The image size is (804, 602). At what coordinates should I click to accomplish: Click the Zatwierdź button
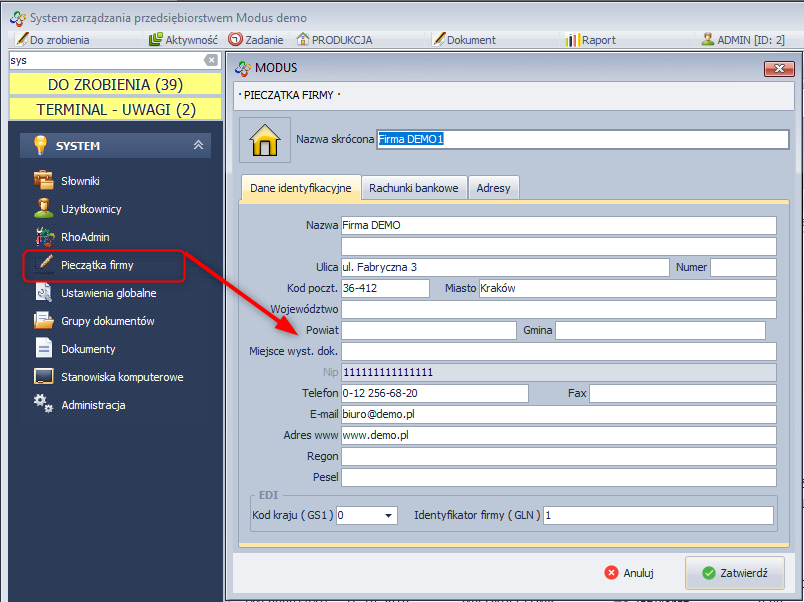[x=735, y=573]
